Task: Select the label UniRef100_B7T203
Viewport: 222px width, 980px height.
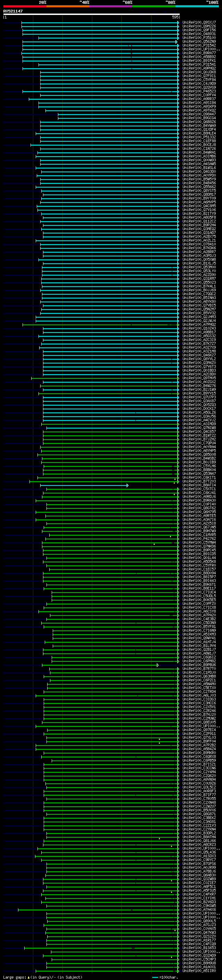Action: click(199, 481)
